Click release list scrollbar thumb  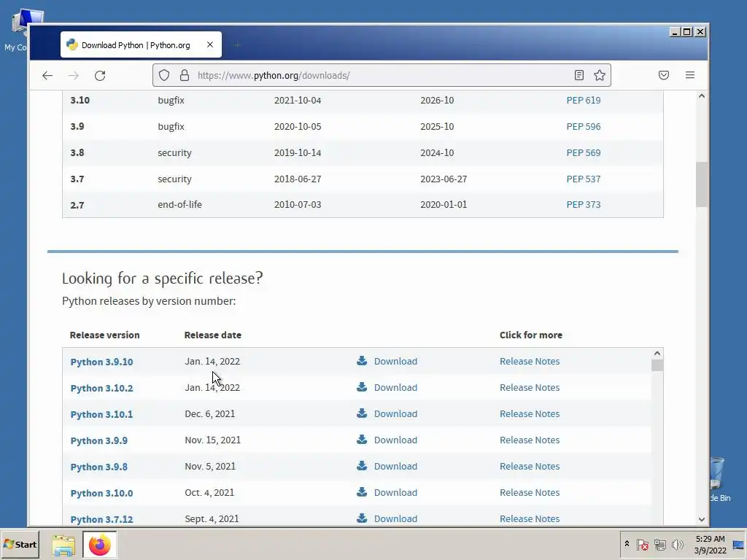pos(657,365)
